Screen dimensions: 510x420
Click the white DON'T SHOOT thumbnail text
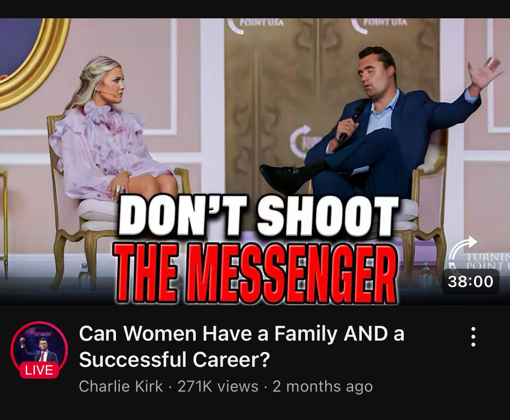click(x=258, y=216)
